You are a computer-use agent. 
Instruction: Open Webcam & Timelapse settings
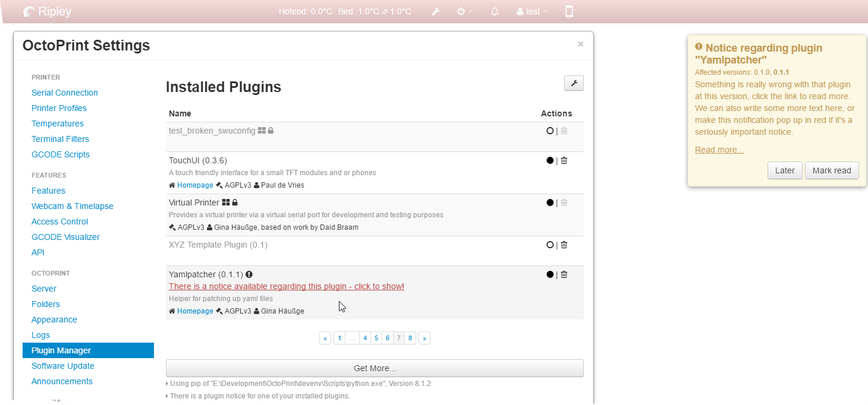(73, 206)
